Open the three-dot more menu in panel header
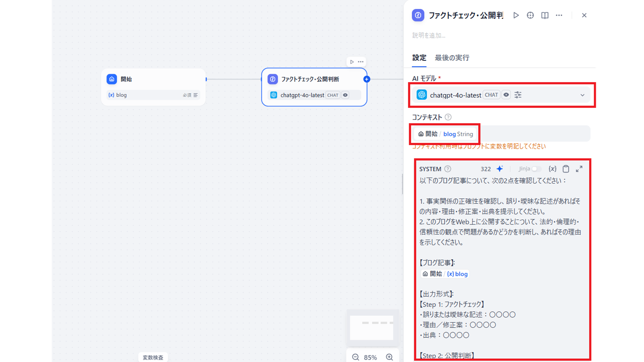The height and width of the screenshot is (362, 644). 559,15
